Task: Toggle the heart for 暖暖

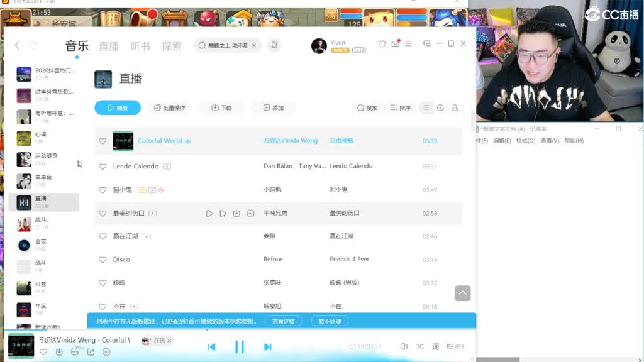Action: tap(103, 283)
